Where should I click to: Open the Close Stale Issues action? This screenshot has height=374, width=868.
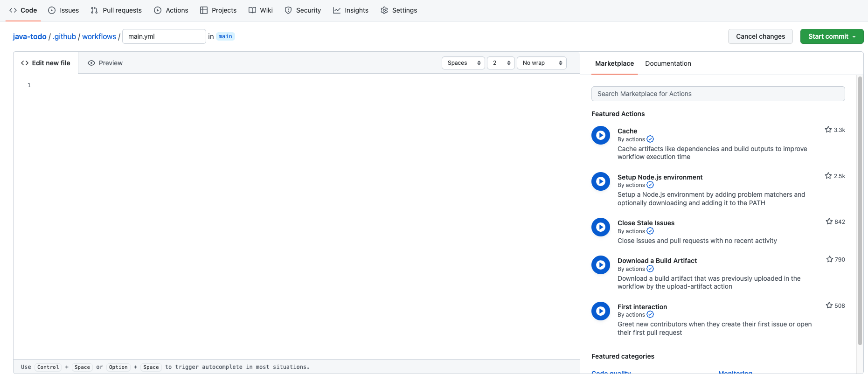[646, 223]
